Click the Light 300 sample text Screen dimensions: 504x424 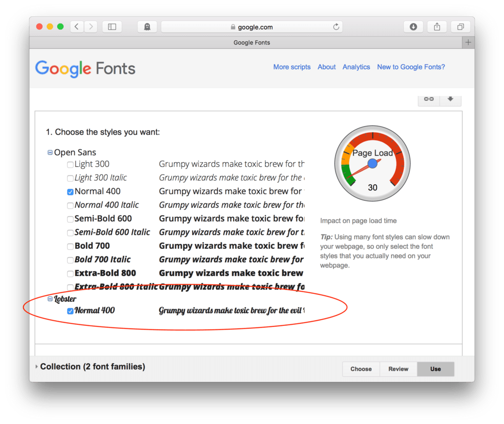tap(232, 164)
